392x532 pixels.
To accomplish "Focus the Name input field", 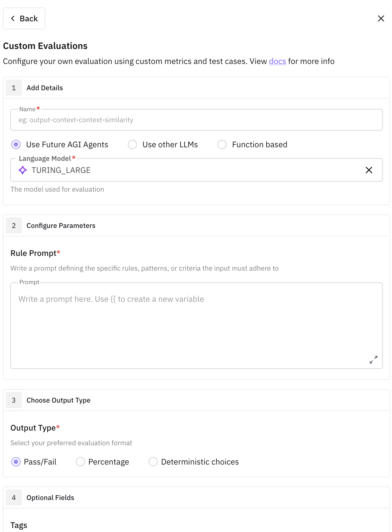I will [196, 120].
